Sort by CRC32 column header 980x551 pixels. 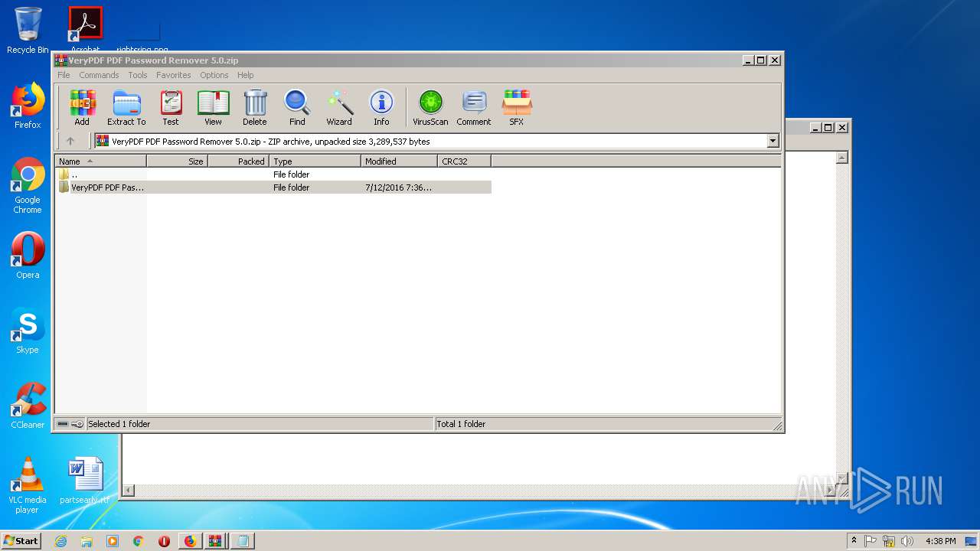click(464, 161)
